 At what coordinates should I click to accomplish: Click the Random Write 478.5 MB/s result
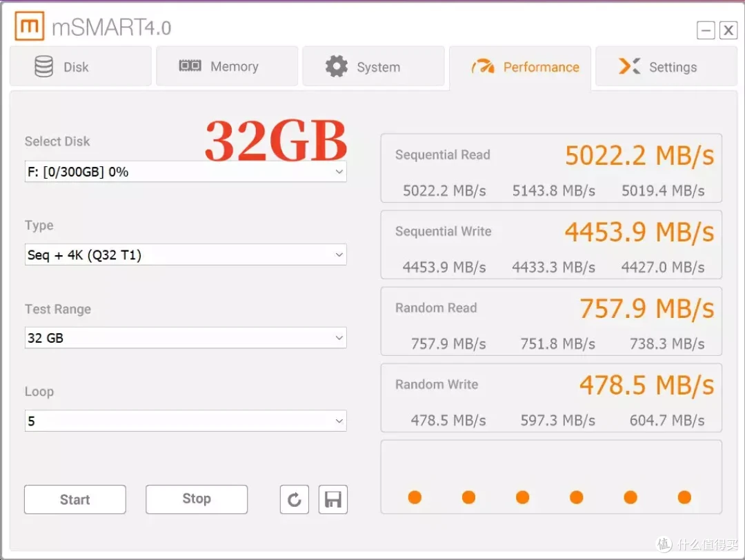pos(647,386)
